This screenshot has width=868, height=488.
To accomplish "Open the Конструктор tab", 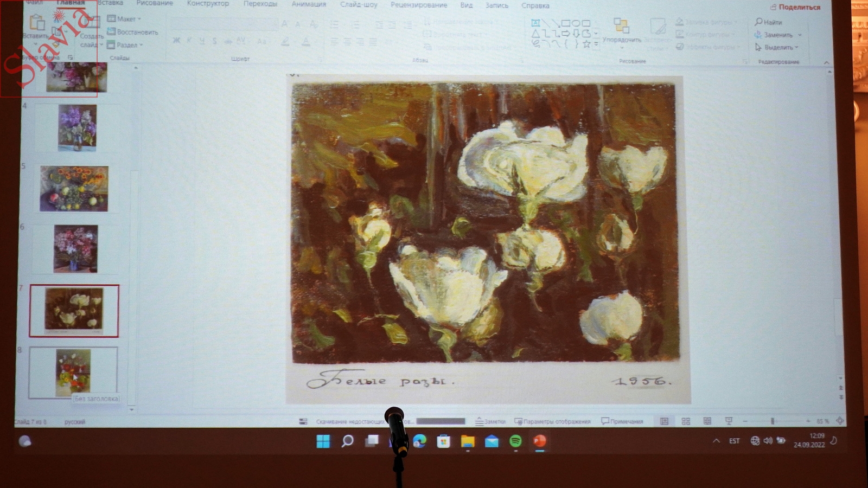I will [x=208, y=4].
